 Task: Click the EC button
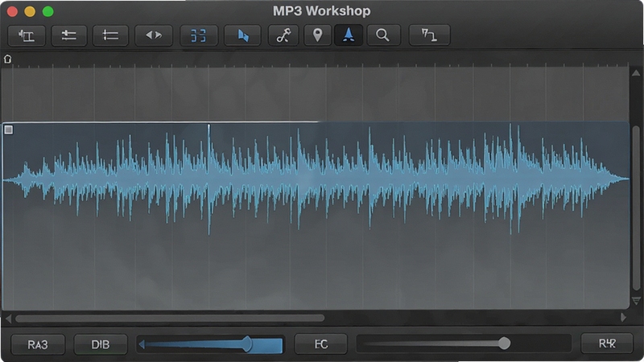(320, 344)
